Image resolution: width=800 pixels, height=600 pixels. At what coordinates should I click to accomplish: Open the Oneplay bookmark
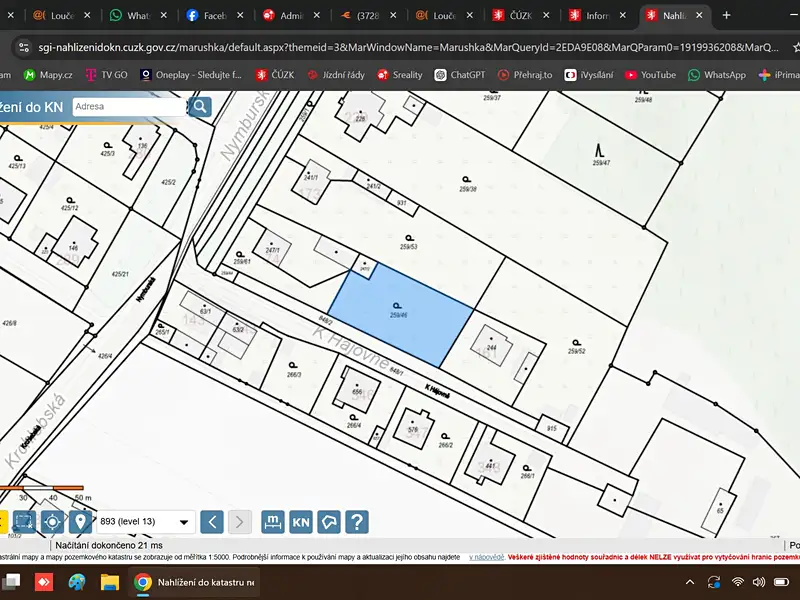(x=191, y=75)
